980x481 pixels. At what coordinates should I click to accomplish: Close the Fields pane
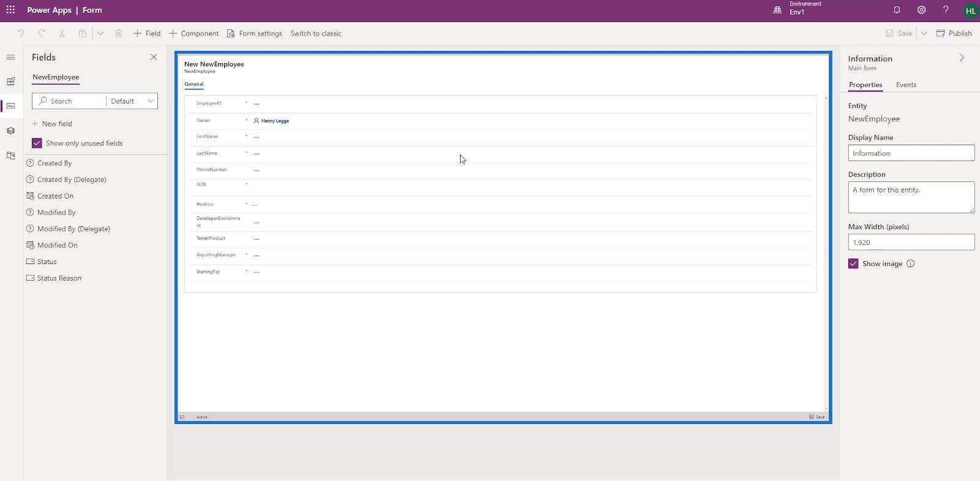154,57
